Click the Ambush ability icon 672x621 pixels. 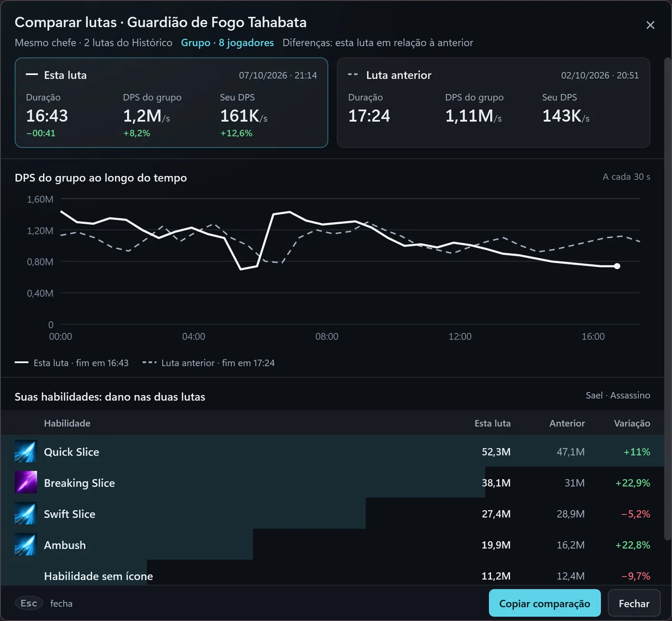click(x=26, y=545)
